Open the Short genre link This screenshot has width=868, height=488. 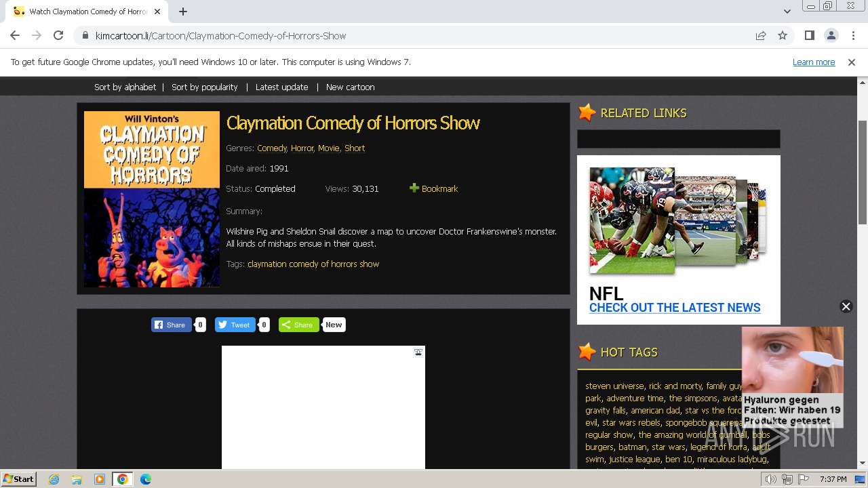[355, 148]
